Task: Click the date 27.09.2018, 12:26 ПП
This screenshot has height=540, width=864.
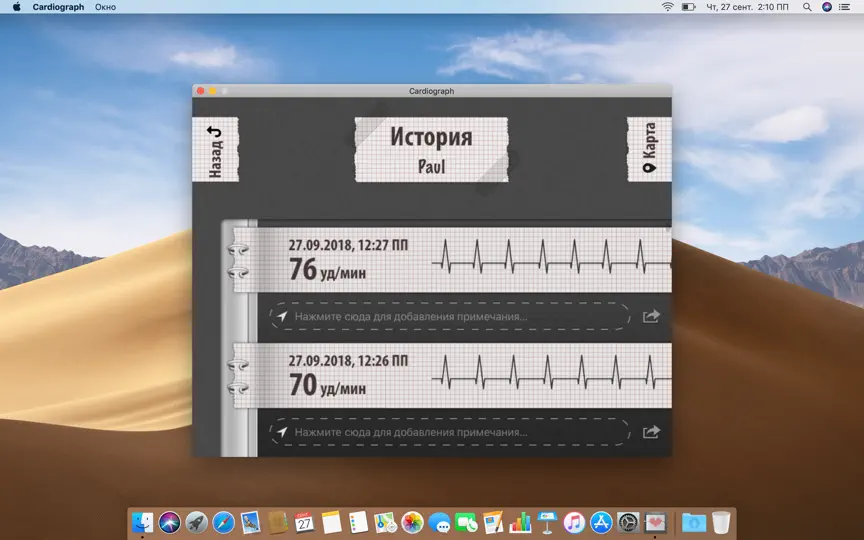Action: tap(348, 361)
